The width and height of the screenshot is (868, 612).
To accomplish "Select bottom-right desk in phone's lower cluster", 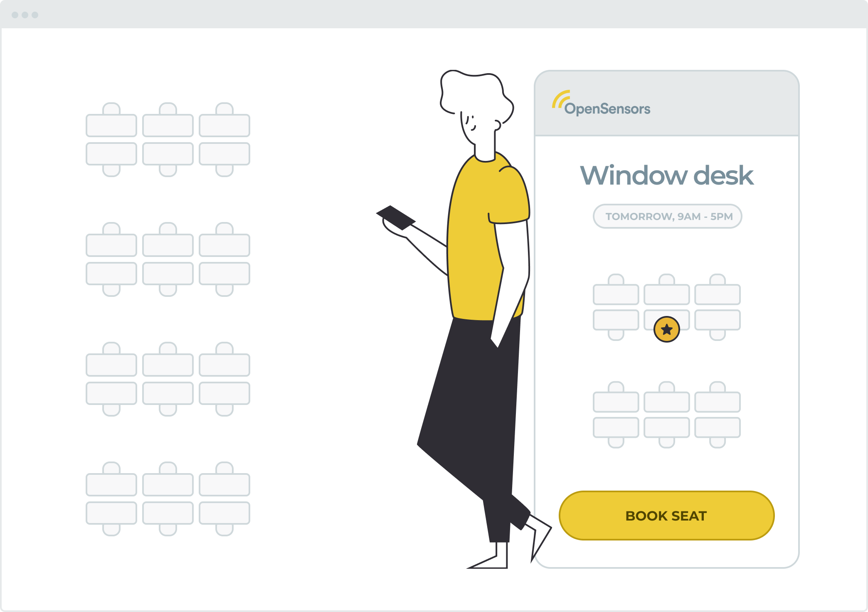I will point(717,427).
